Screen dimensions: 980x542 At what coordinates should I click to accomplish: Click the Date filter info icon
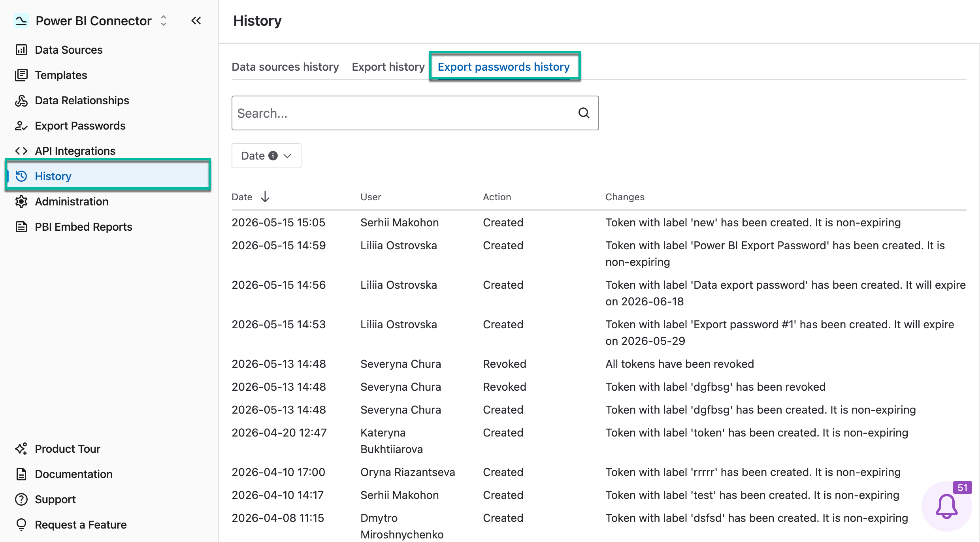(x=273, y=156)
